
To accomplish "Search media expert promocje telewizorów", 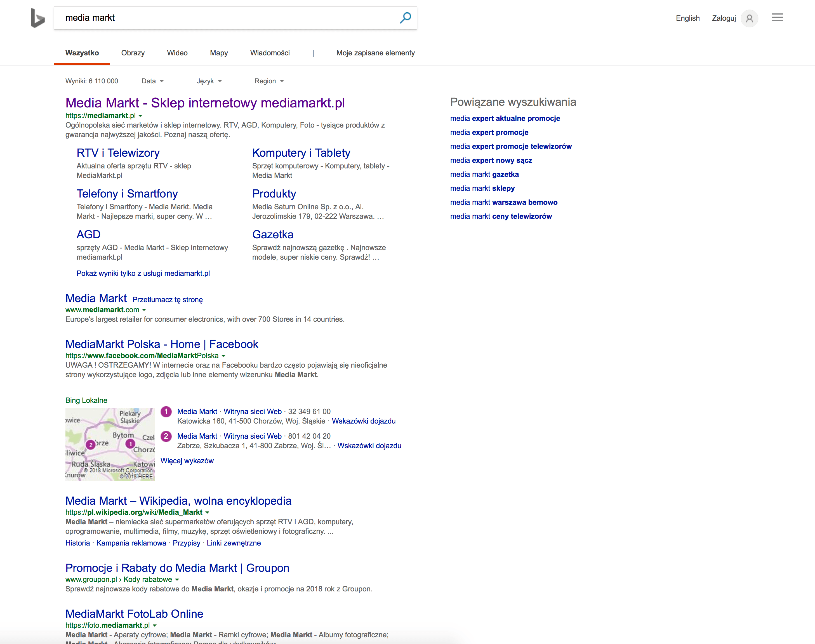I will 511,146.
